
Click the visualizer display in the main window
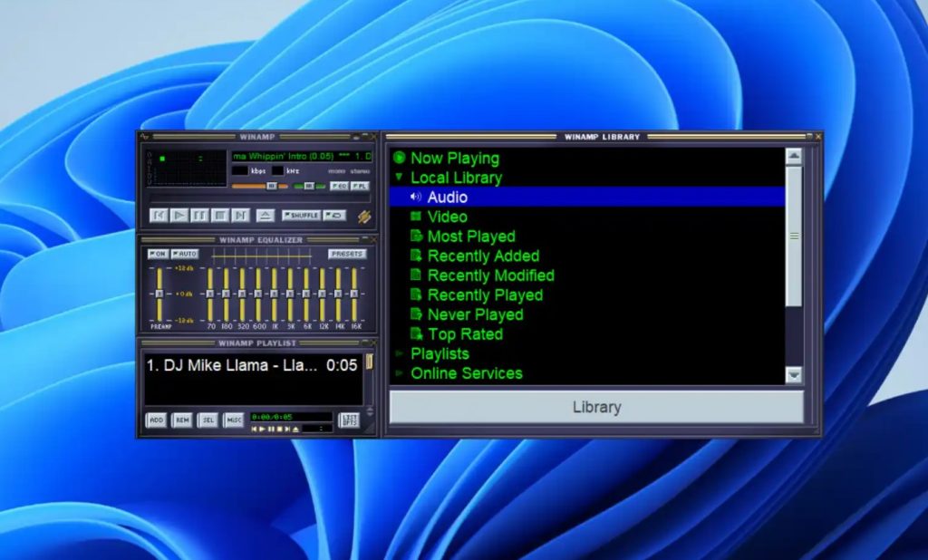pyautogui.click(x=187, y=168)
